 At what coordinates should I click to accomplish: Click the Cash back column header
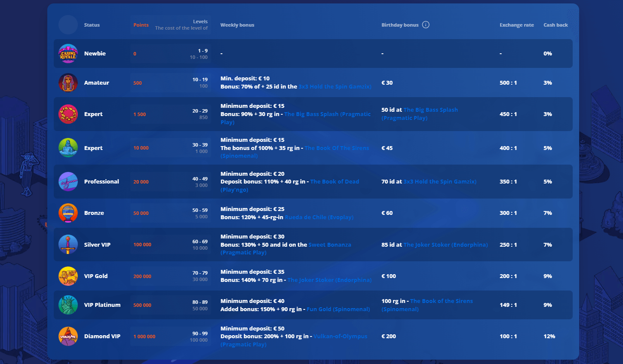click(555, 25)
